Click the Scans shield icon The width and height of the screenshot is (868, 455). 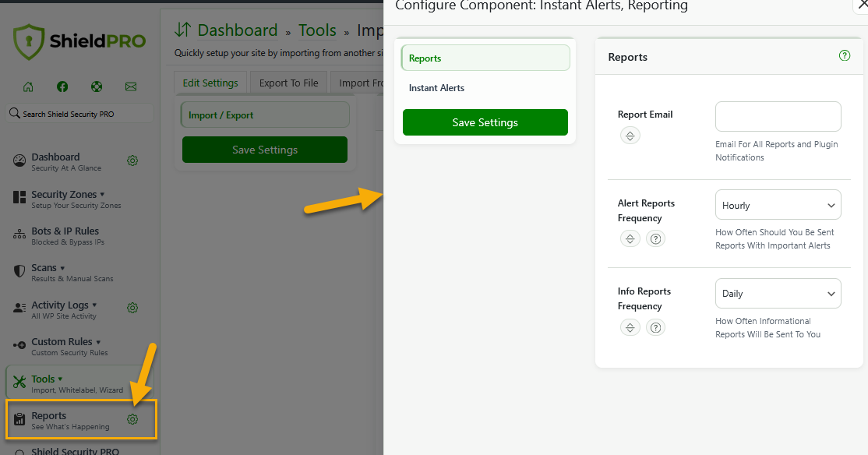19,271
